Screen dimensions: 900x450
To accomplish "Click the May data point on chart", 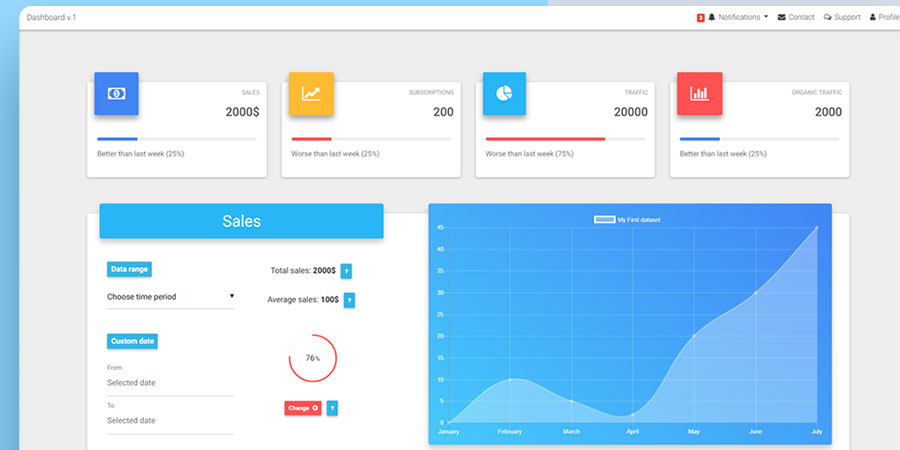I will point(694,336).
